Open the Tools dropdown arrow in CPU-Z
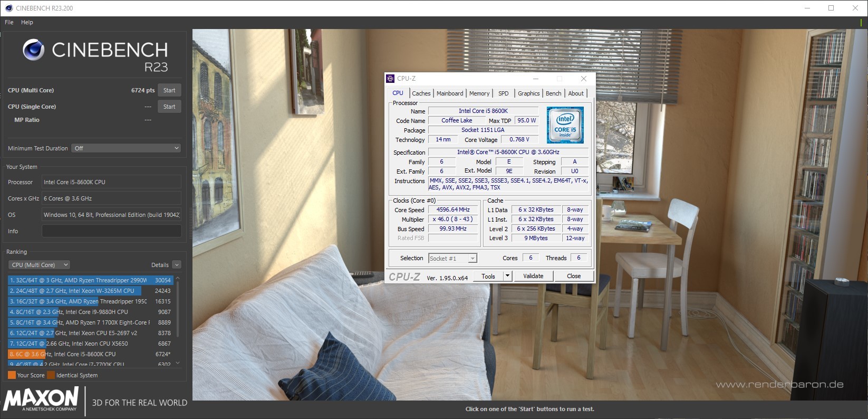 pyautogui.click(x=507, y=276)
